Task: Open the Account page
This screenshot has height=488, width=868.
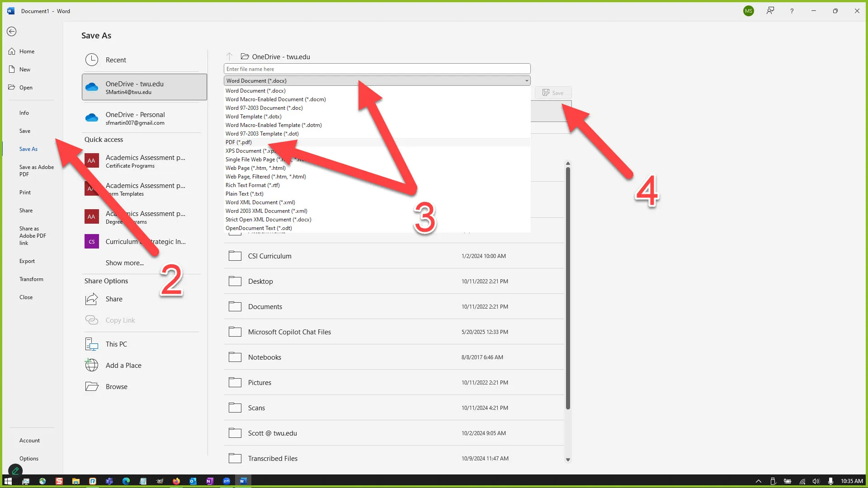Action: (29, 441)
